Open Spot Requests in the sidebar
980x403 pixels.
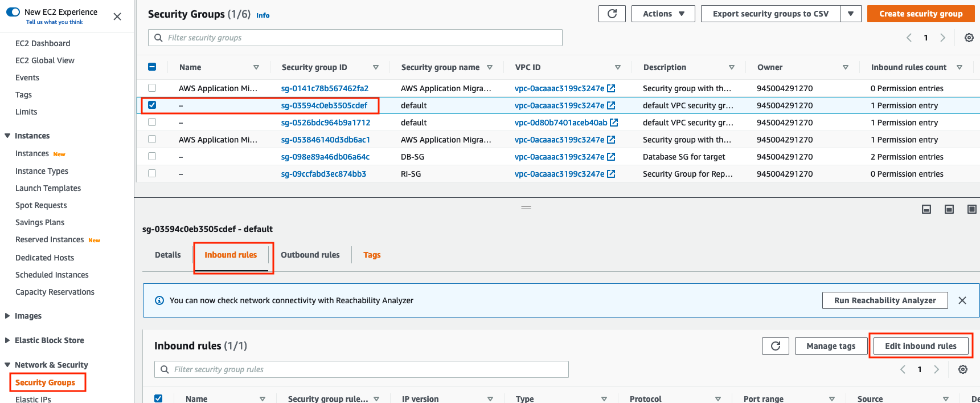pyautogui.click(x=41, y=205)
